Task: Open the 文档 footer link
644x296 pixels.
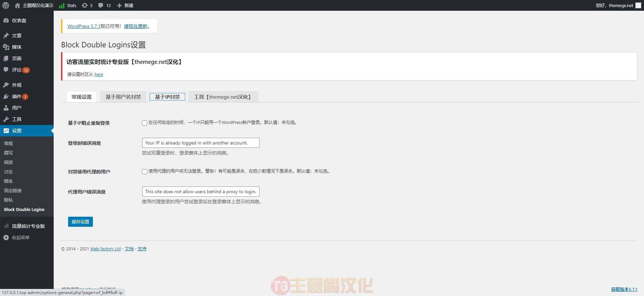Action: [129, 249]
